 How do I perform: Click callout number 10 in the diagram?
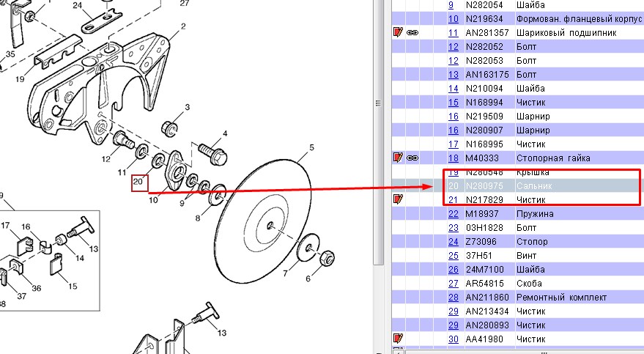tap(153, 200)
